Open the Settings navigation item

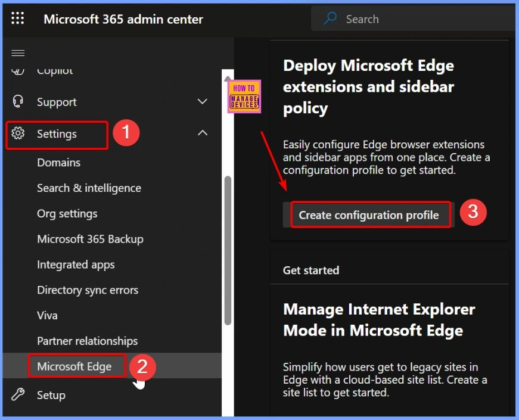[57, 133]
